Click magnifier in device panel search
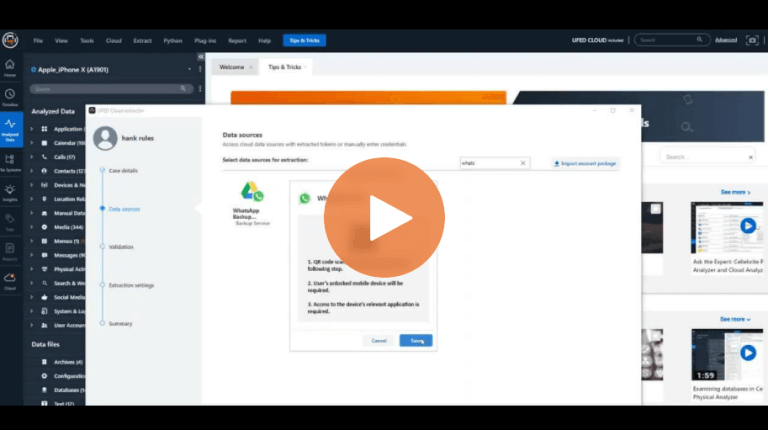Viewport: 768px width, 430px height. pyautogui.click(x=183, y=89)
